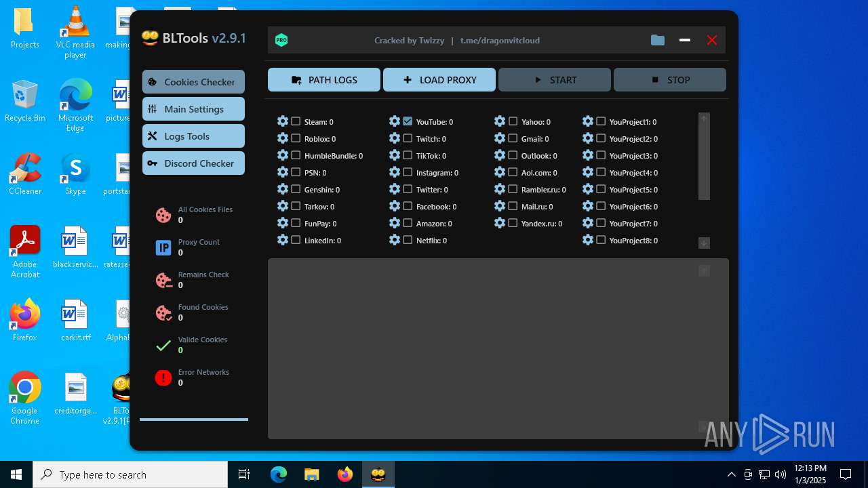Minimize the BLTools window

click(685, 40)
